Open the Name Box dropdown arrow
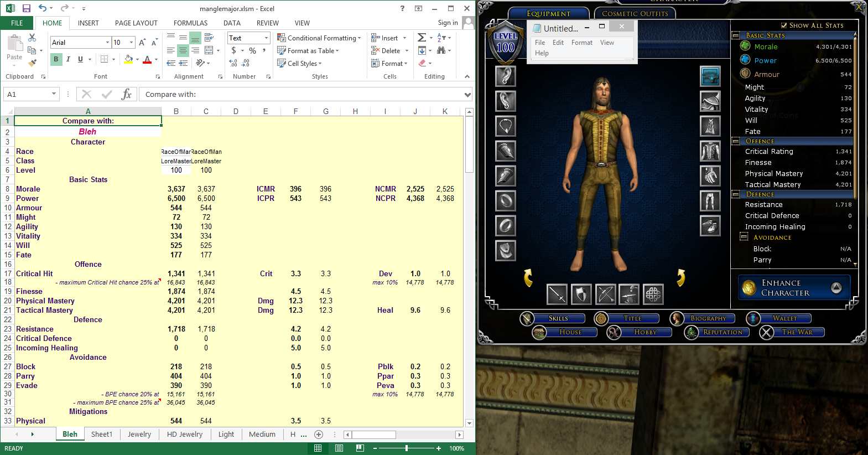This screenshot has width=868, height=455. (54, 94)
